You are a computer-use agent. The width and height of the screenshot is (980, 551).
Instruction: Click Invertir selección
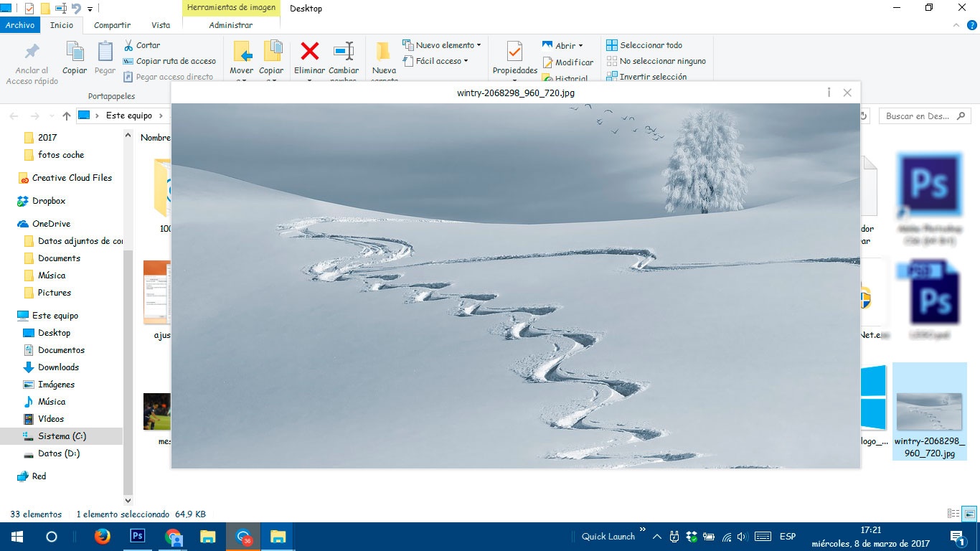tap(646, 77)
